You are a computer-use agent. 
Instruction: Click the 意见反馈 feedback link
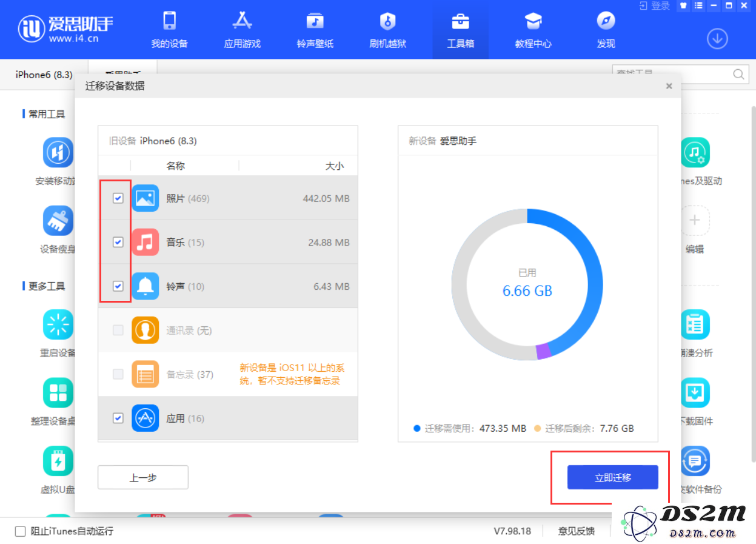point(577,531)
